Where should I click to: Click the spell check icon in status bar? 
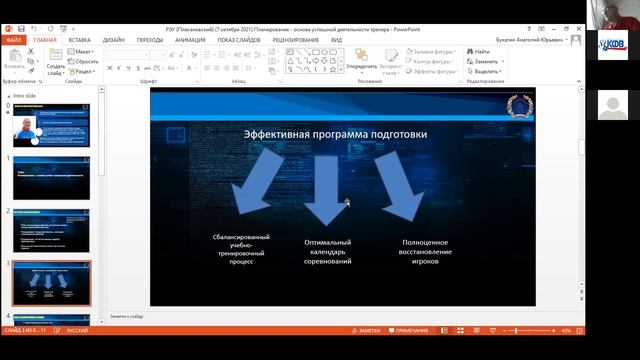[57, 330]
